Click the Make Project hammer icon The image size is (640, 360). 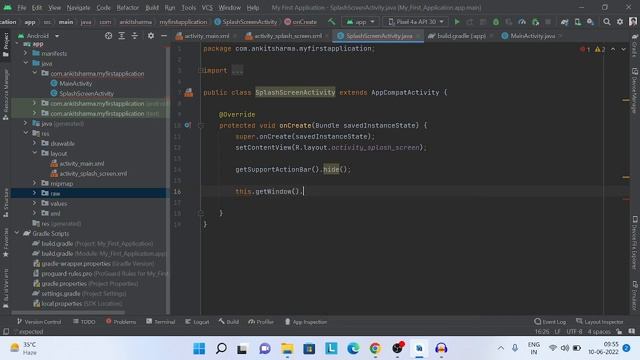[331, 22]
